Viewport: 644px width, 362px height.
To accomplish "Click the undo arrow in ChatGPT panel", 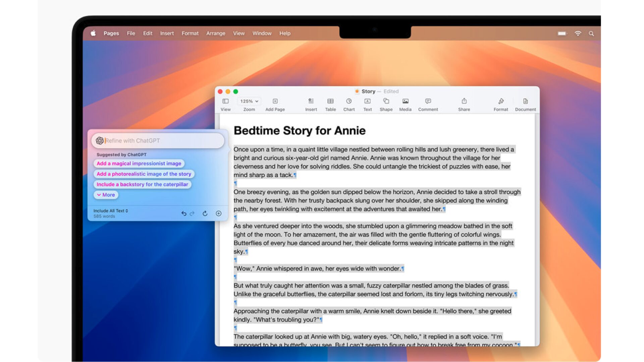I will [x=183, y=214].
